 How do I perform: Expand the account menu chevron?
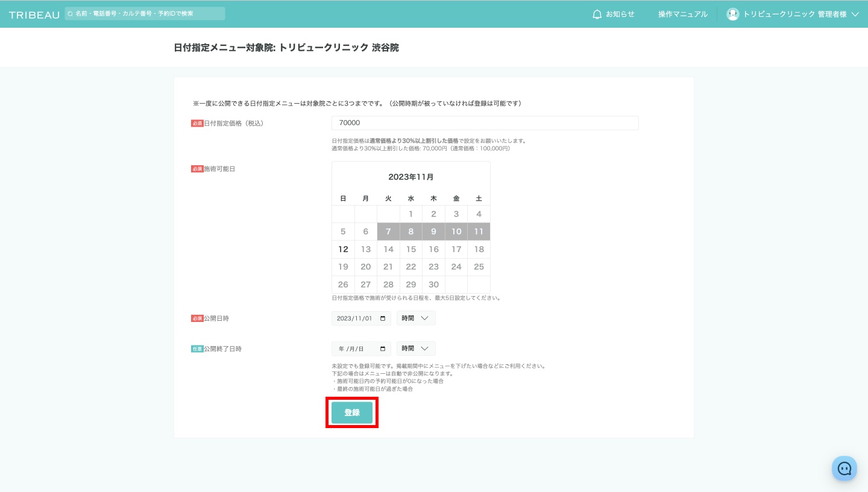pos(855,14)
